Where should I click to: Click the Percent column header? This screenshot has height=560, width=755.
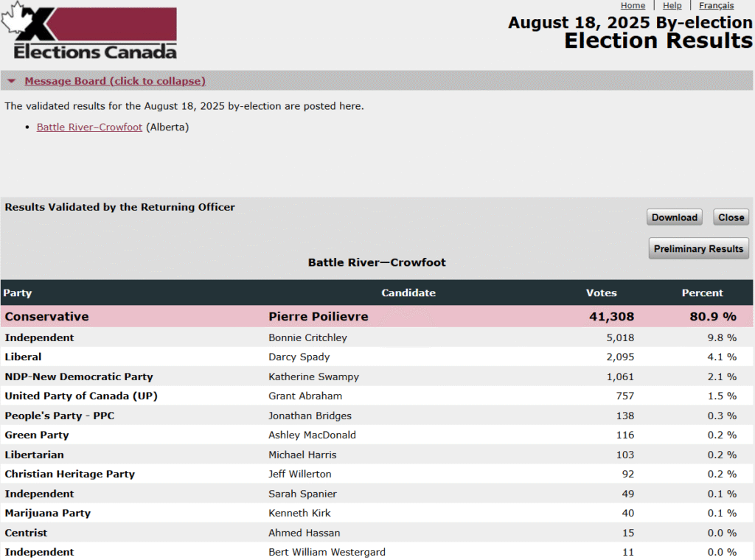pyautogui.click(x=702, y=293)
